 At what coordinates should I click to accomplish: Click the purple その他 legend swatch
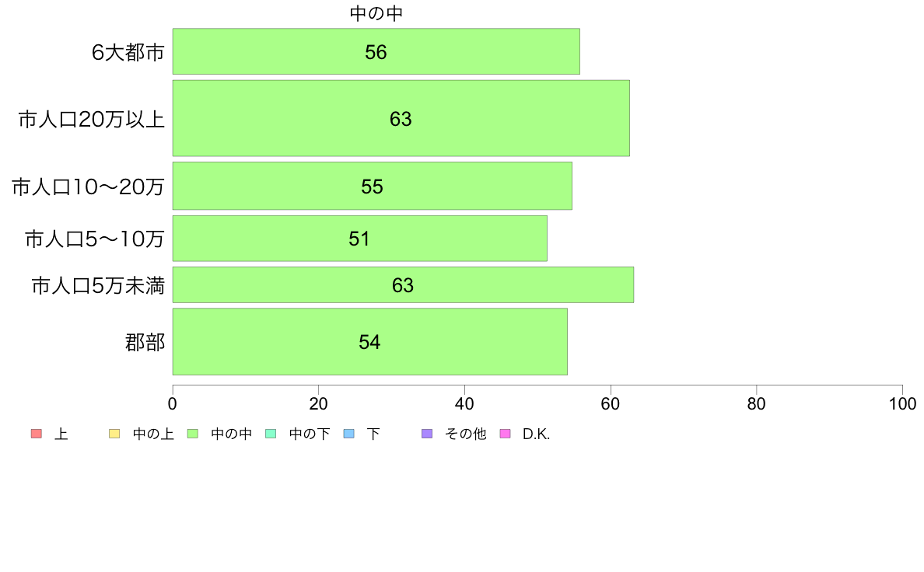[x=427, y=434]
